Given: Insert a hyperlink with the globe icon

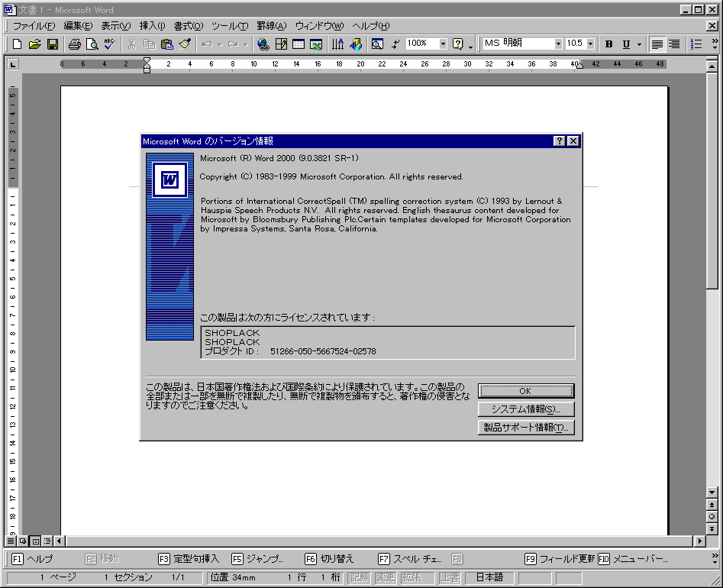Looking at the screenshot, I should click(x=263, y=44).
